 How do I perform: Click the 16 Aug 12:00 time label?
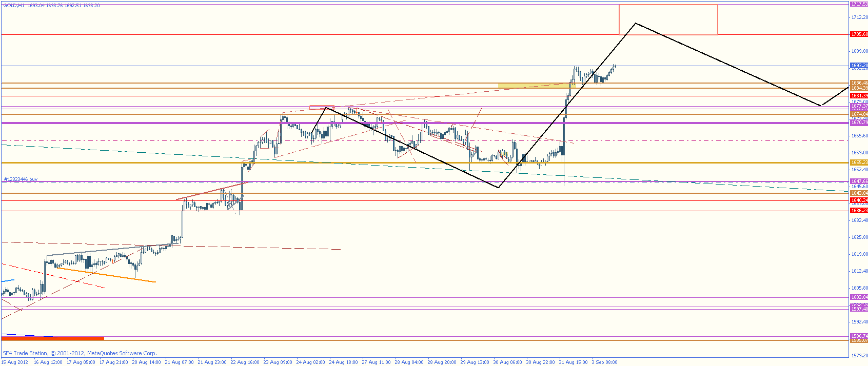(x=48, y=362)
